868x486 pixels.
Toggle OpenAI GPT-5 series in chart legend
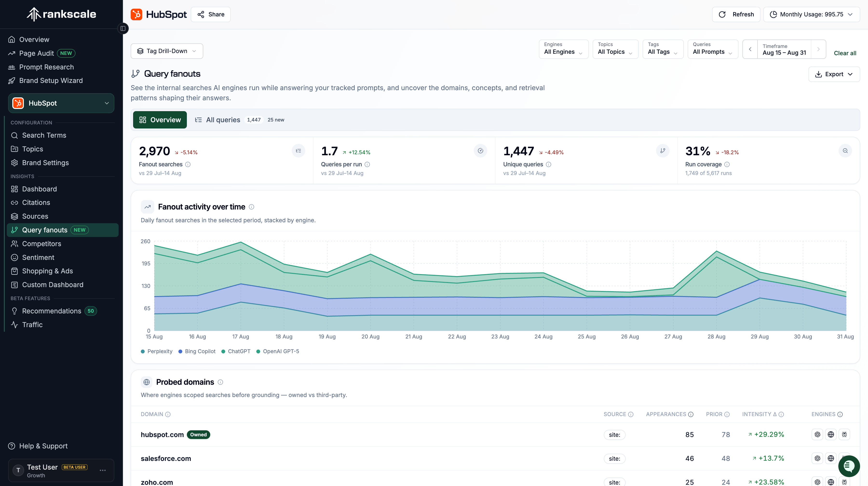pos(278,351)
